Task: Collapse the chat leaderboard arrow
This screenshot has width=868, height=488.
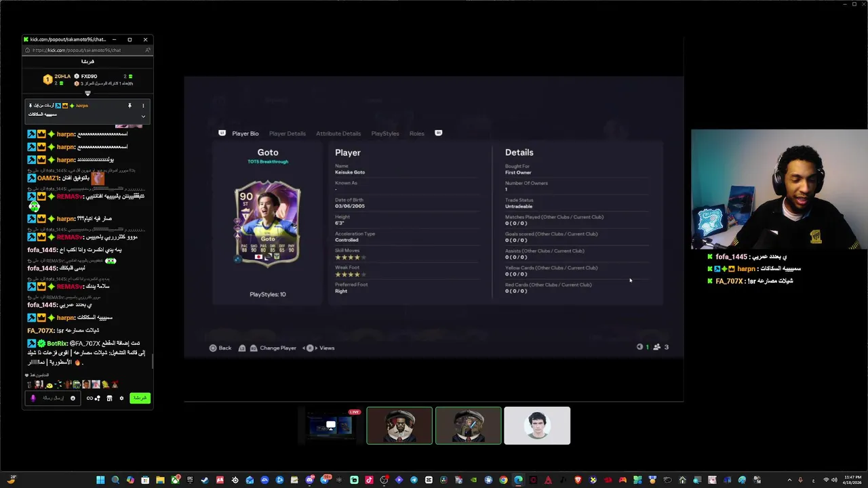Action: pyautogui.click(x=87, y=93)
